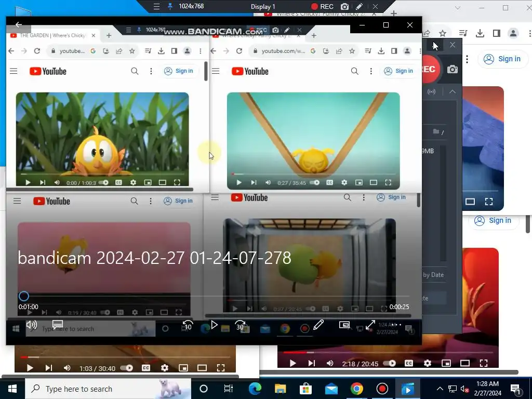Toggle Chrome's side panel
Screen dimensions: 532x399
[496, 33]
